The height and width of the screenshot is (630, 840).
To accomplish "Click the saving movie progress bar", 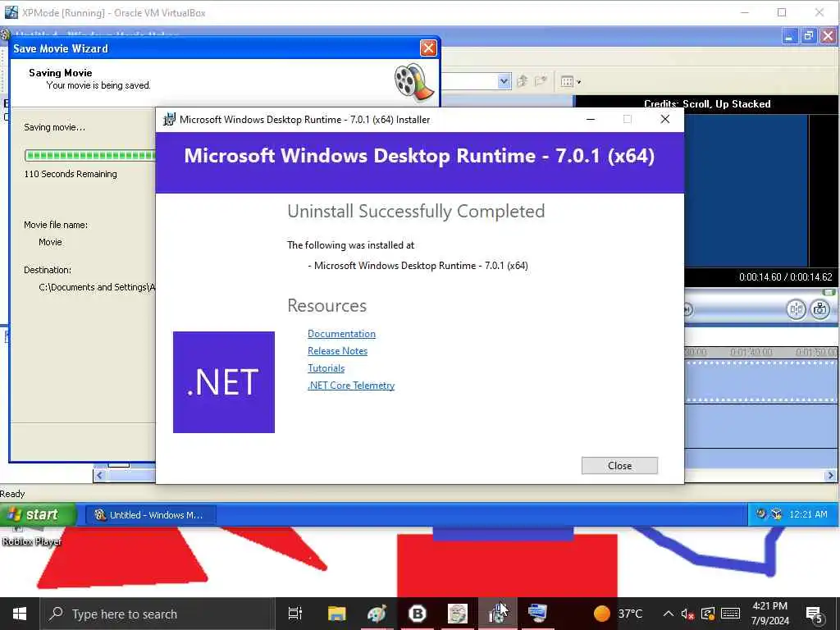I will 90,155.
